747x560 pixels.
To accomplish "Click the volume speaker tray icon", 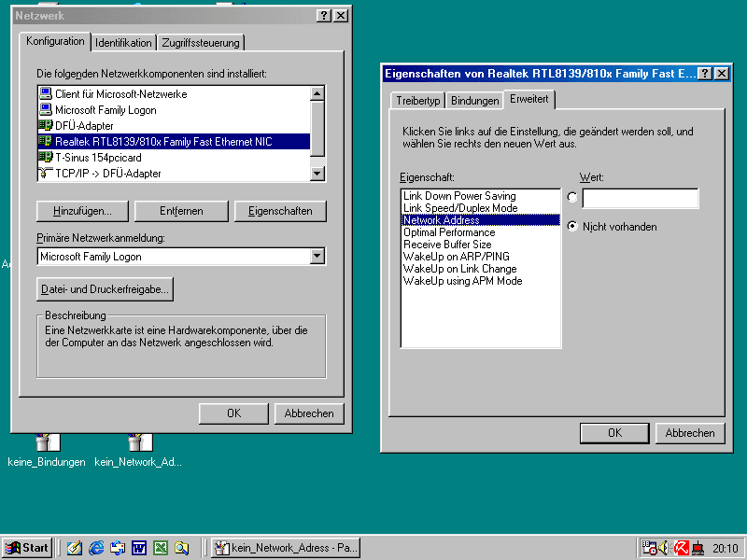I will coord(664,549).
